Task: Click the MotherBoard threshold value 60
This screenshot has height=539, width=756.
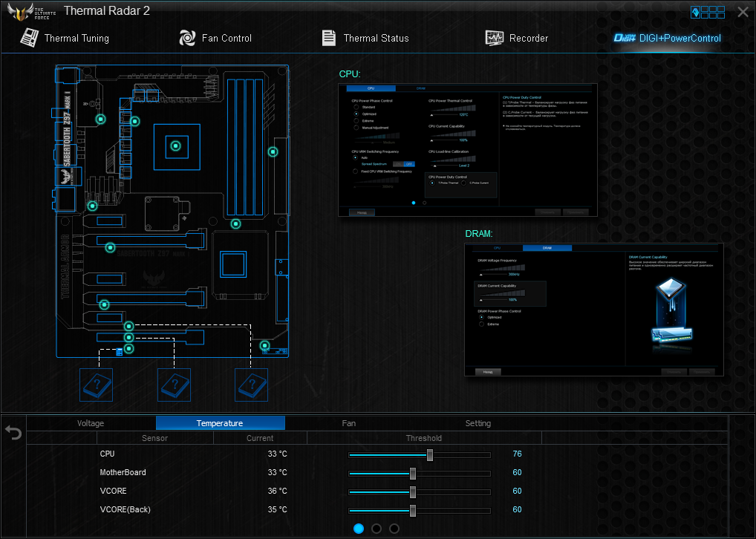Action: pos(518,472)
